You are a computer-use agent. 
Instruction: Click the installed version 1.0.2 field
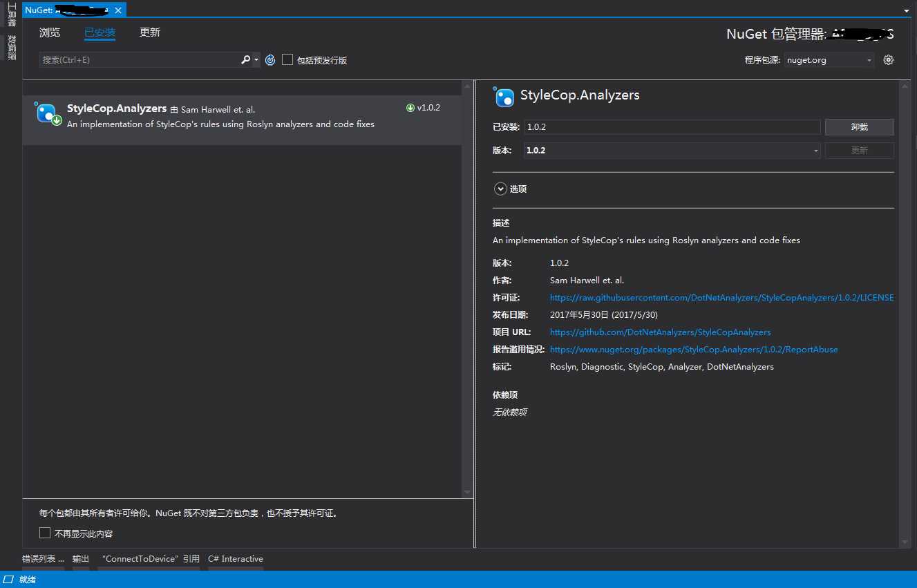tap(672, 127)
